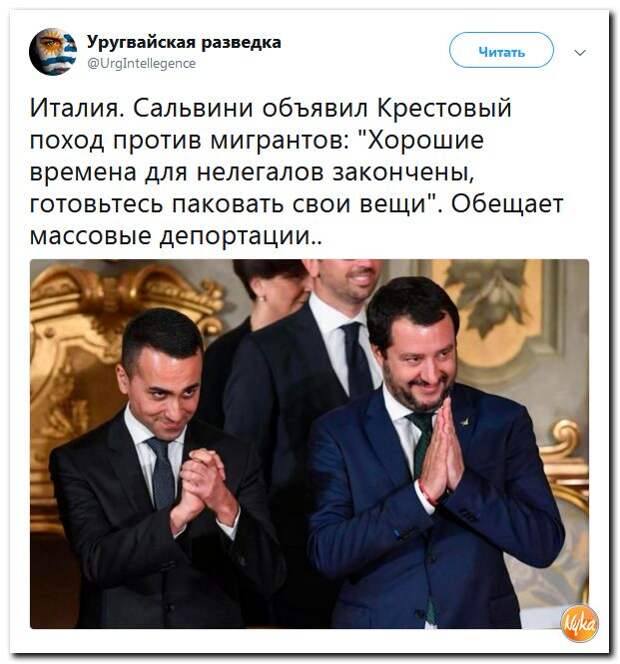The width and height of the screenshot is (620, 664).
Task: Click the orange Nyka watermark logo
Action: click(x=580, y=623)
